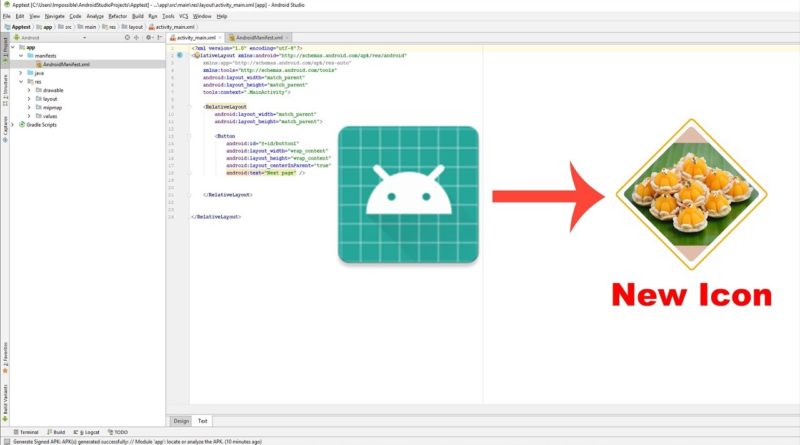This screenshot has height=445, width=800.
Task: Open the Edit menu
Action: click(x=20, y=16)
